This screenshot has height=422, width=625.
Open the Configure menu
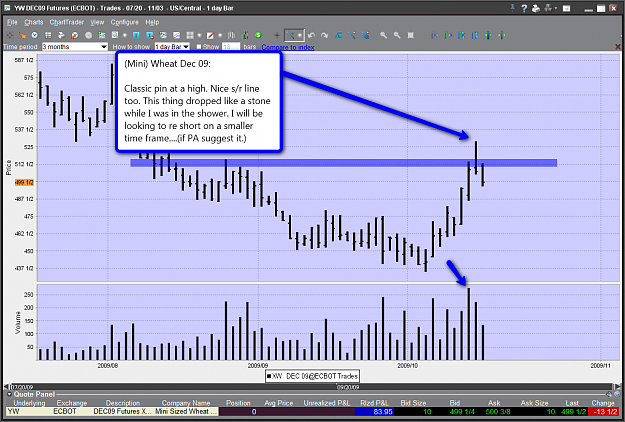click(124, 22)
